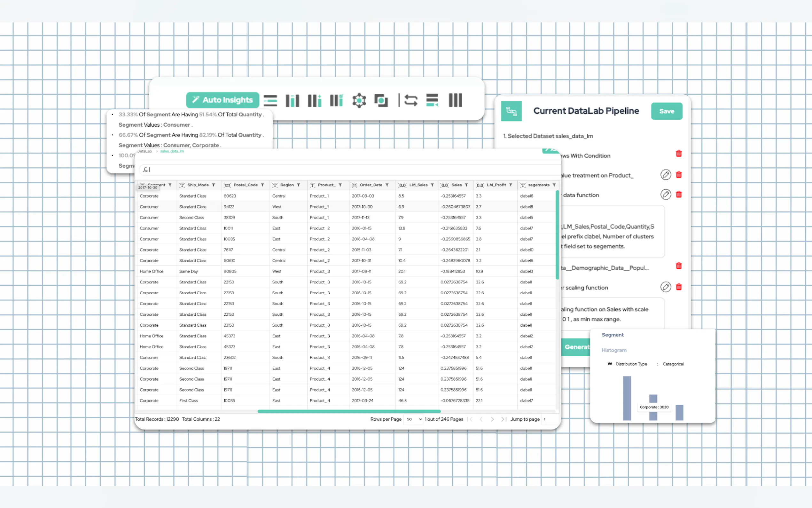Click the Jump to page input field
This screenshot has width=812, height=508.
pyautogui.click(x=549, y=419)
